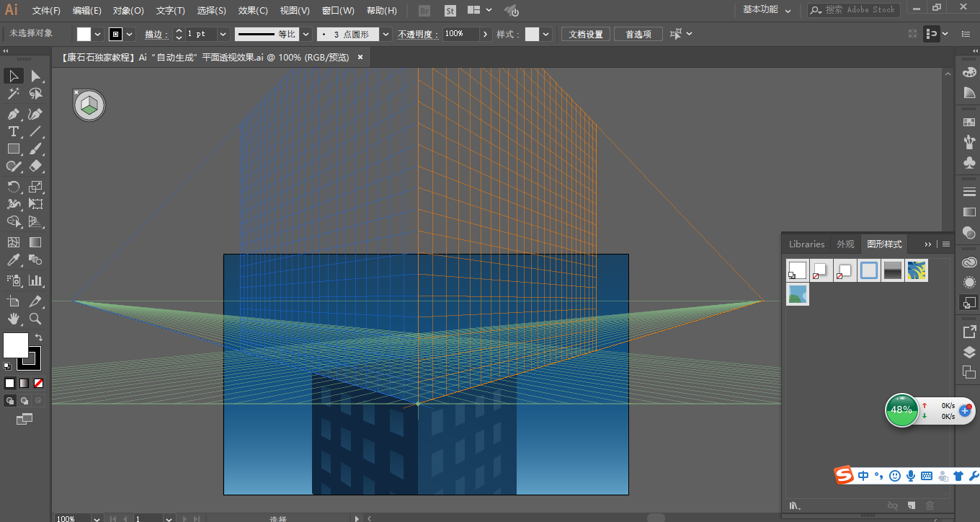Open the stroke weight dropdown
980x522 pixels.
222,34
